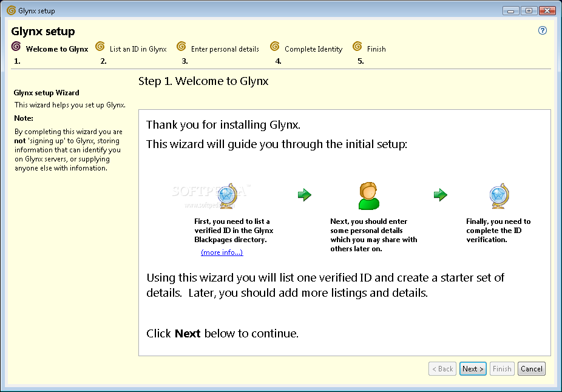
Task: Click spiral icon beside Complete Identity
Action: tap(275, 46)
